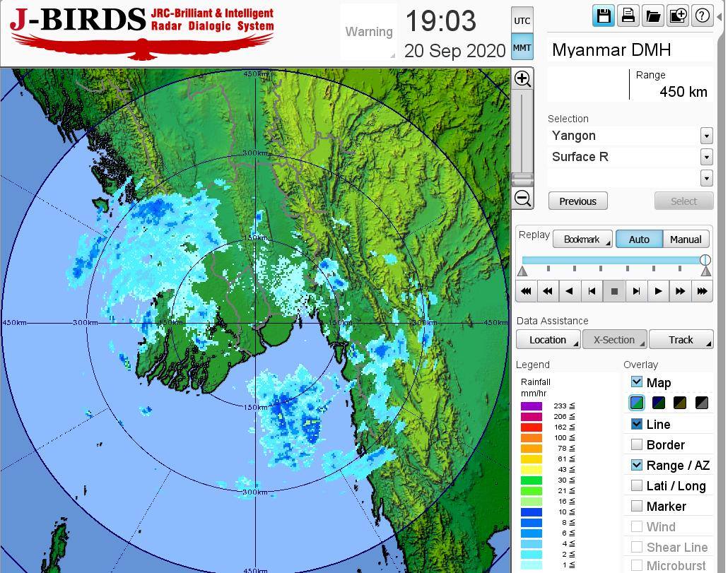Click the Track data assistance button
Image resolution: width=728 pixels, height=573 pixels.
click(x=681, y=340)
